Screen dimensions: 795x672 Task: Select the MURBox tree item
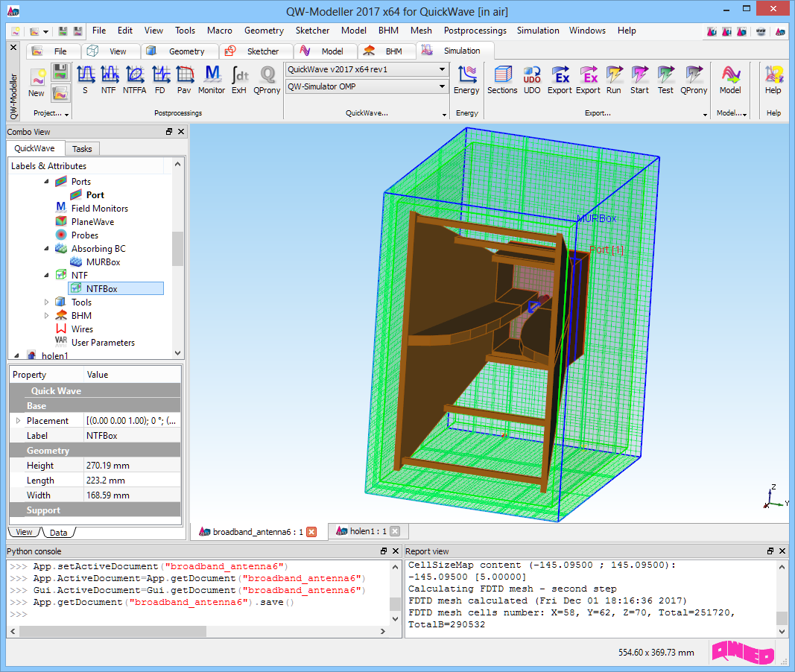103,262
